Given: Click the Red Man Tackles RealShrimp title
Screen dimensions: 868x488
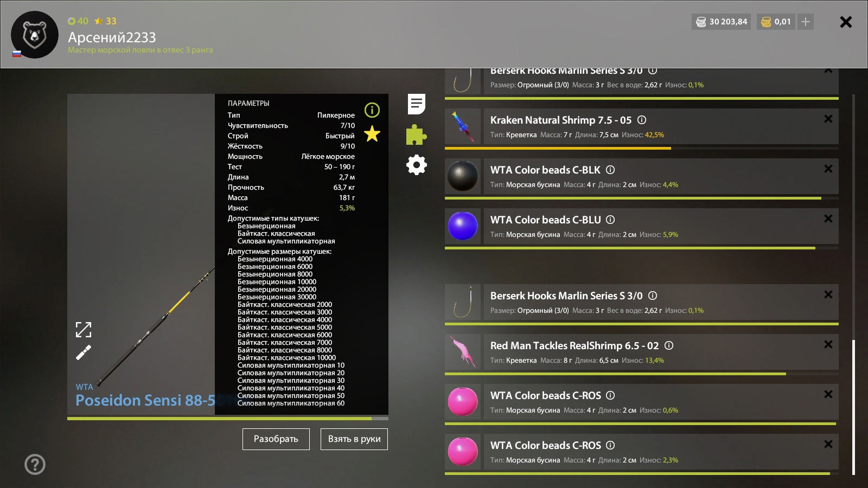Looking at the screenshot, I should (575, 345).
